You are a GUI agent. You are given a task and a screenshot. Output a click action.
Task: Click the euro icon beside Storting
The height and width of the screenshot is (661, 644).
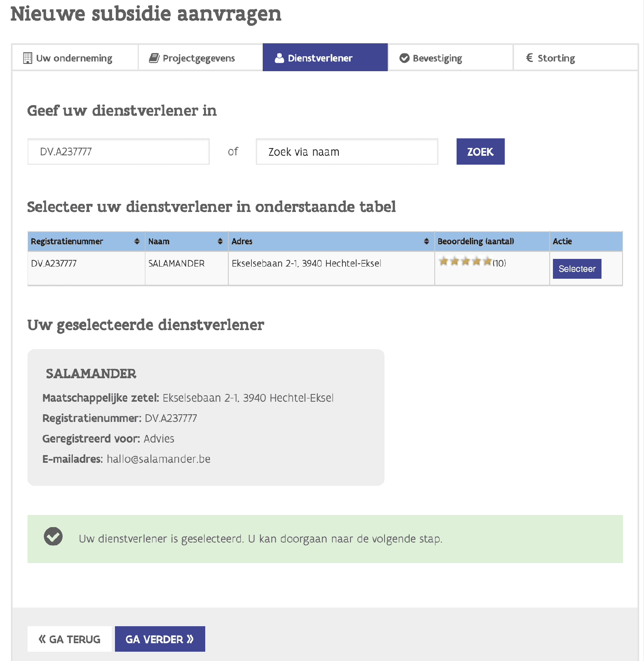click(x=529, y=58)
